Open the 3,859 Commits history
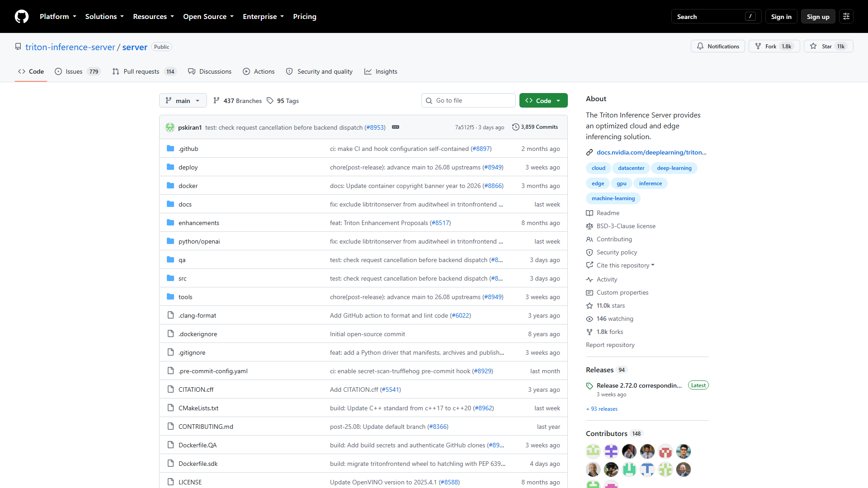Image resolution: width=868 pixels, height=488 pixels. pos(535,127)
